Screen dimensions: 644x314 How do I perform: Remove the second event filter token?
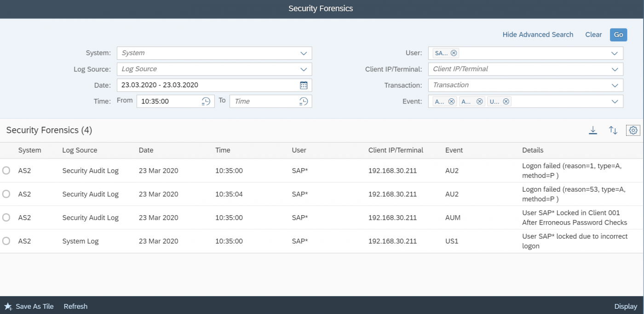click(x=479, y=101)
